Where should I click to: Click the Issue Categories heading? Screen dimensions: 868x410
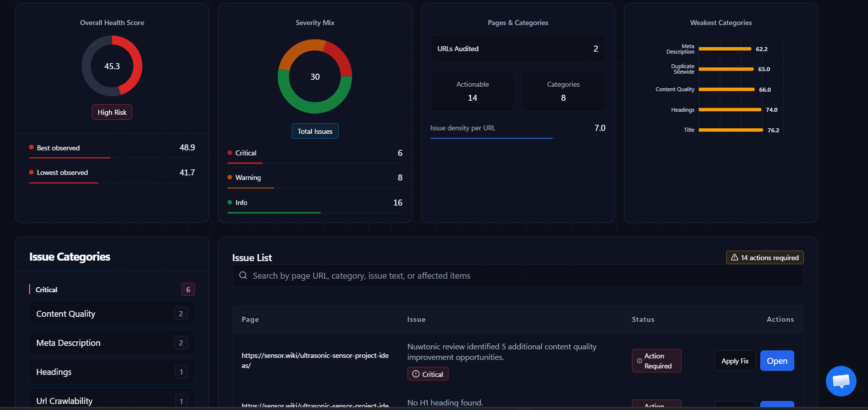(x=70, y=257)
